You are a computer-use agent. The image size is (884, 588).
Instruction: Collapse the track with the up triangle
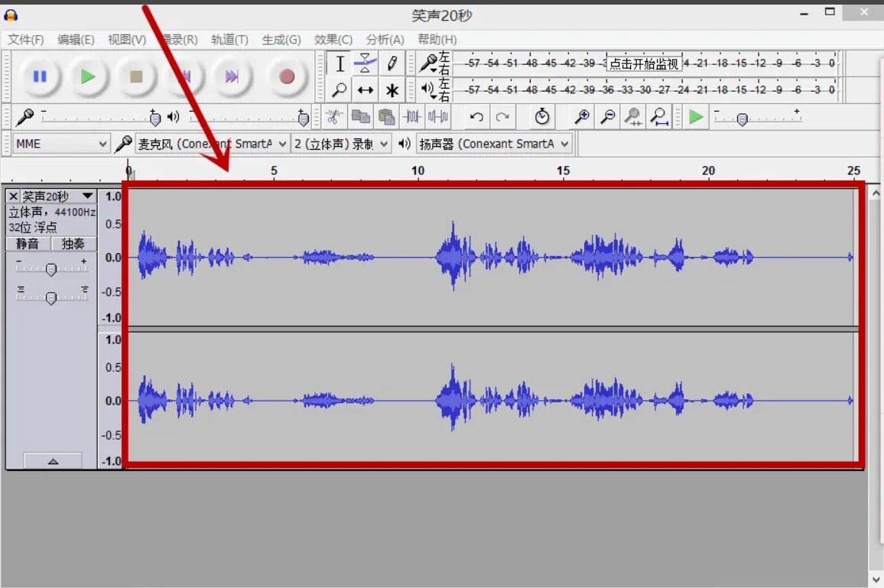click(x=53, y=461)
